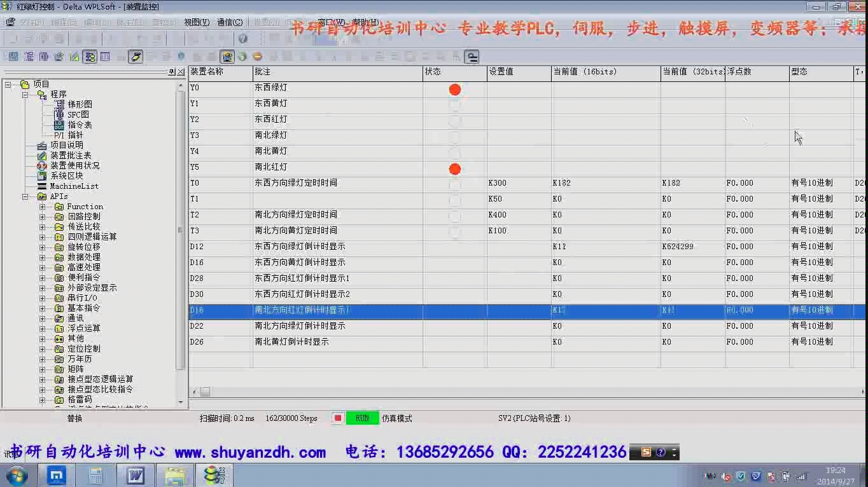
Task: Click the third blue SFC-style toolbar icon
Action: [x=44, y=57]
